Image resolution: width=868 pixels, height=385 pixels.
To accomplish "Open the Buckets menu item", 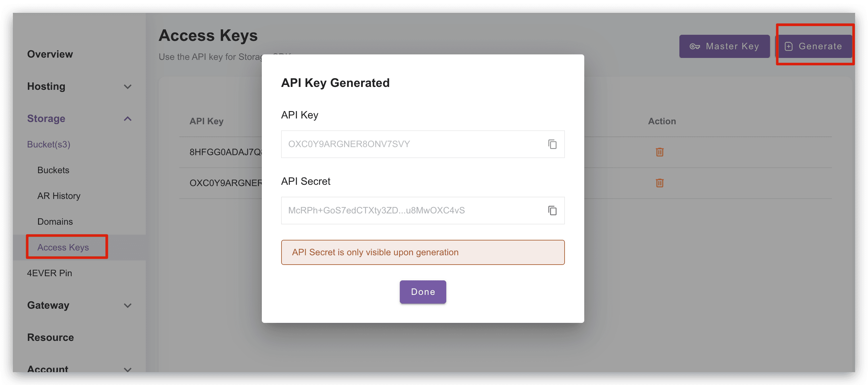I will click(53, 170).
